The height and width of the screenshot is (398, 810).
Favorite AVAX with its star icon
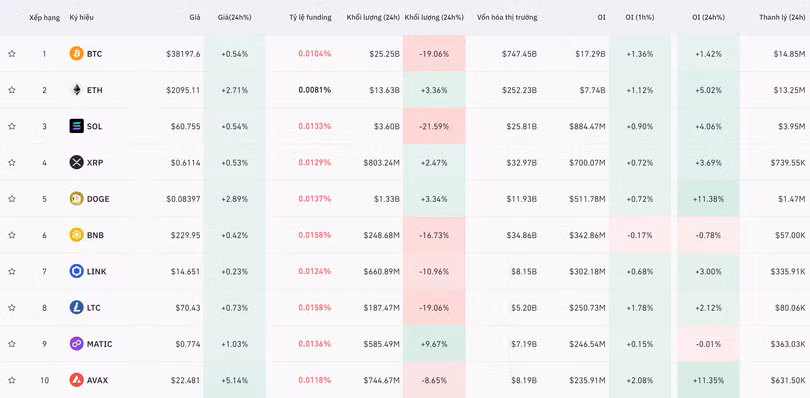click(x=11, y=380)
